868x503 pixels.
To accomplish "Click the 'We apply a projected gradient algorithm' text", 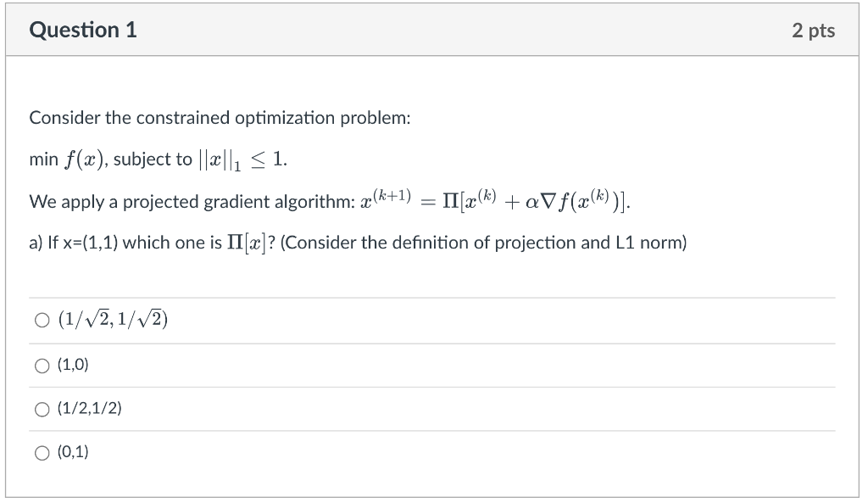I will pos(192,202).
